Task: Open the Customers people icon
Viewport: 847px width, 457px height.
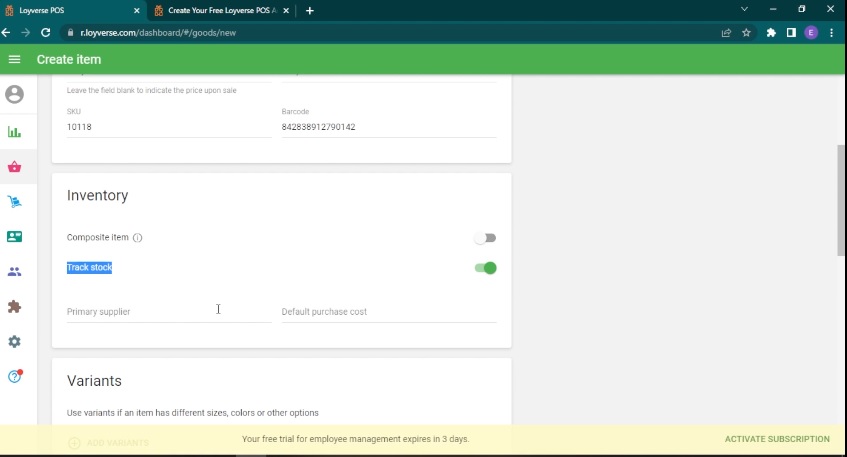Action: point(15,272)
